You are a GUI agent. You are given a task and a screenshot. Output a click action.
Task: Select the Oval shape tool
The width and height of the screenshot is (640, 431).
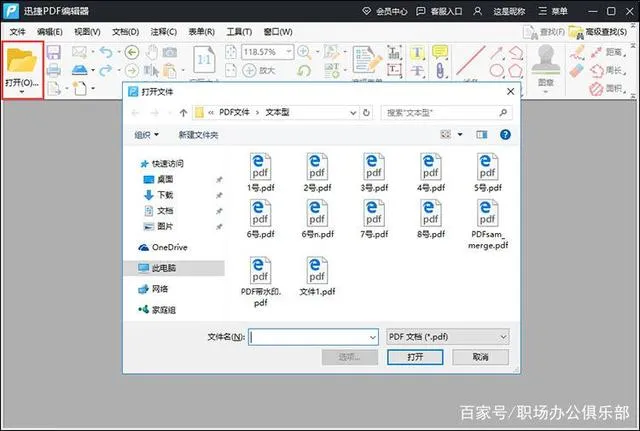tap(497, 71)
